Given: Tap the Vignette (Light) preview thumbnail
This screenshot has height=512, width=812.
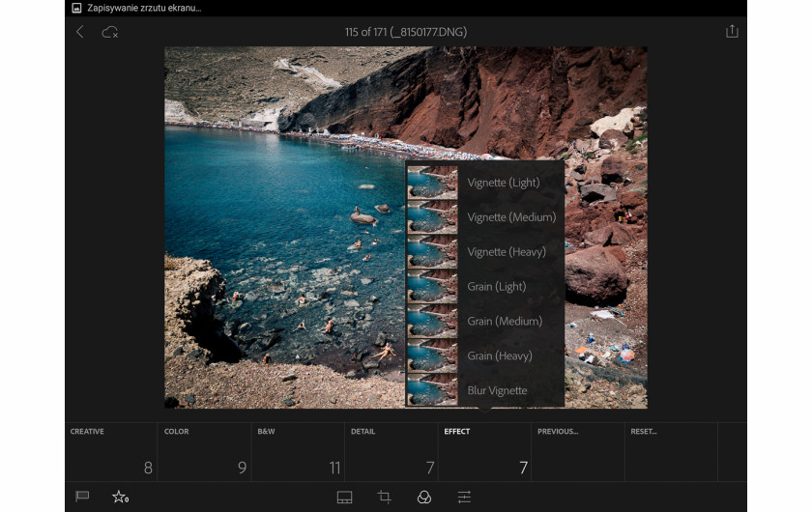Looking at the screenshot, I should coord(432,183).
